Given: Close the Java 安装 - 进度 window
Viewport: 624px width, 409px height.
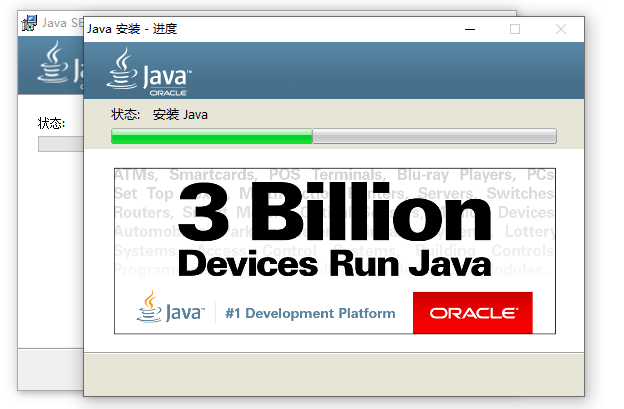Looking at the screenshot, I should tap(561, 29).
